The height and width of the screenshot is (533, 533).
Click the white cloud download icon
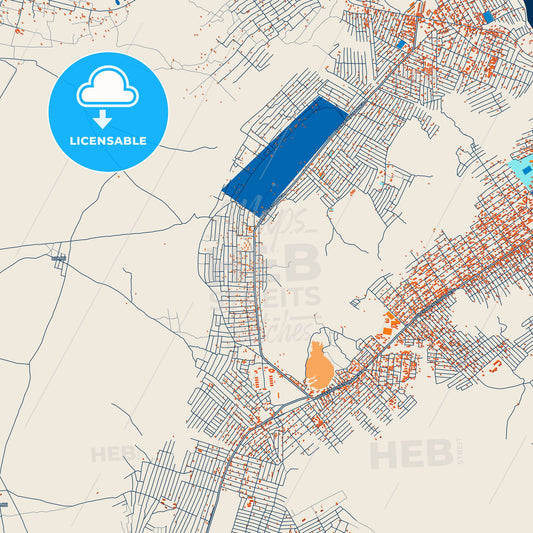[x=107, y=97]
